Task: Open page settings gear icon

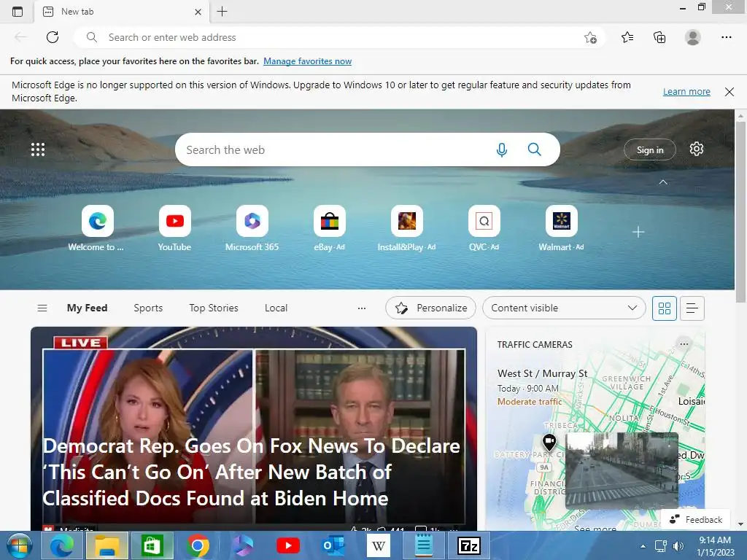Action: click(x=697, y=149)
